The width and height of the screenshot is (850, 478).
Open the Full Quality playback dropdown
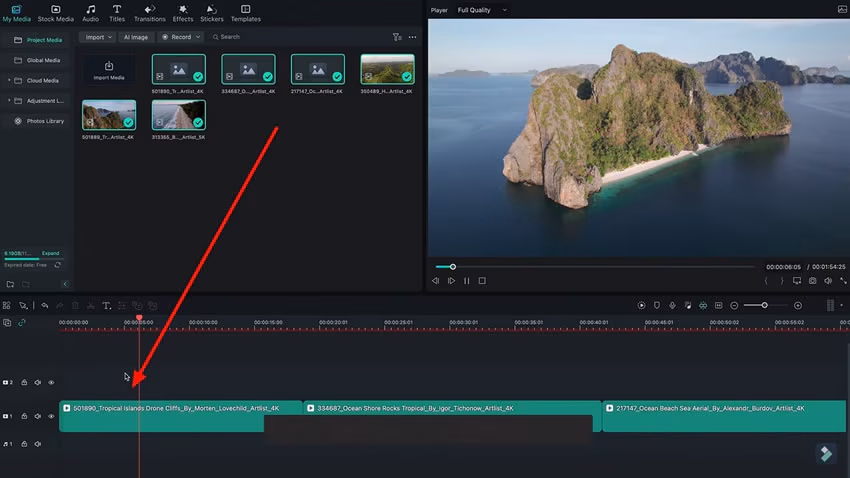click(x=482, y=10)
